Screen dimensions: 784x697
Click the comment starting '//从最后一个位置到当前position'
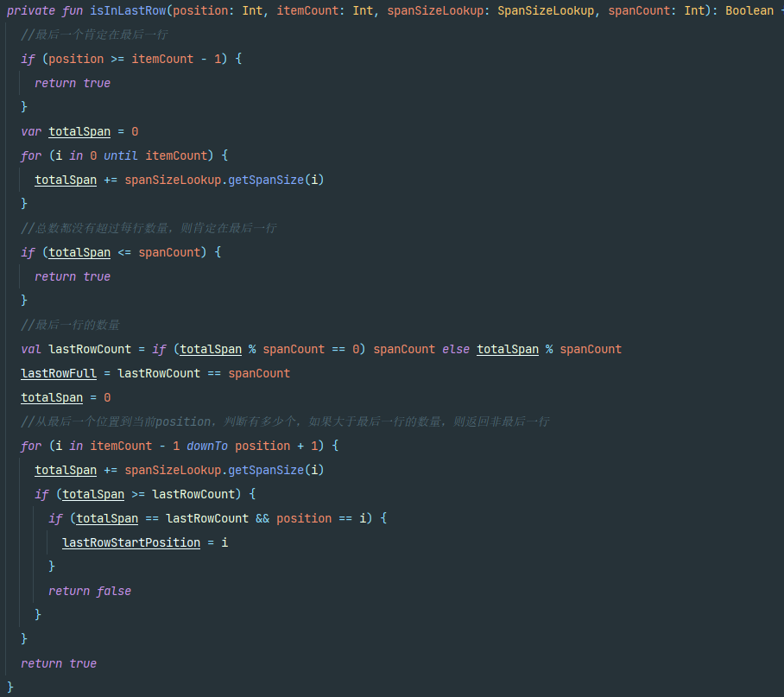click(x=286, y=421)
